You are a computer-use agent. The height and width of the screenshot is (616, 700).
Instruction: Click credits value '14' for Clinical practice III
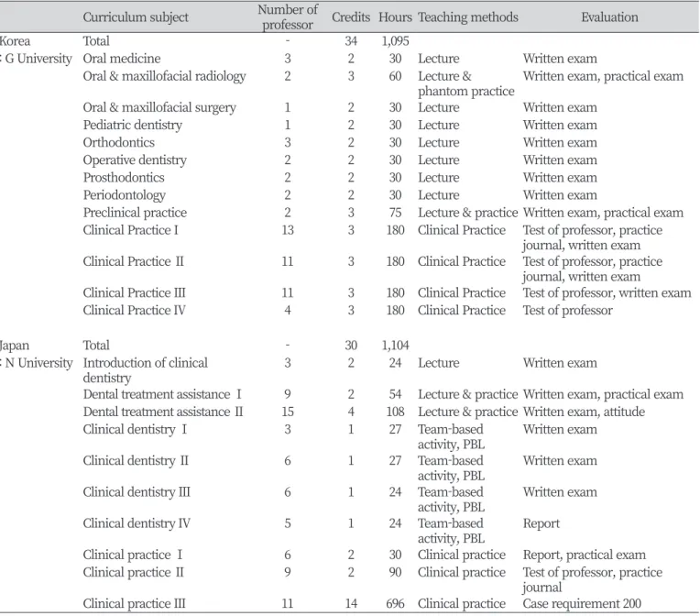[351, 604]
